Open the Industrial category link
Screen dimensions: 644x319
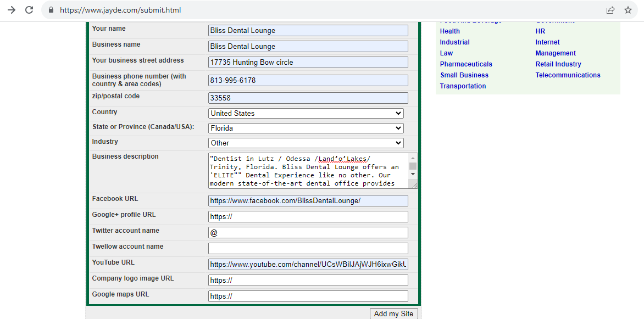(454, 42)
